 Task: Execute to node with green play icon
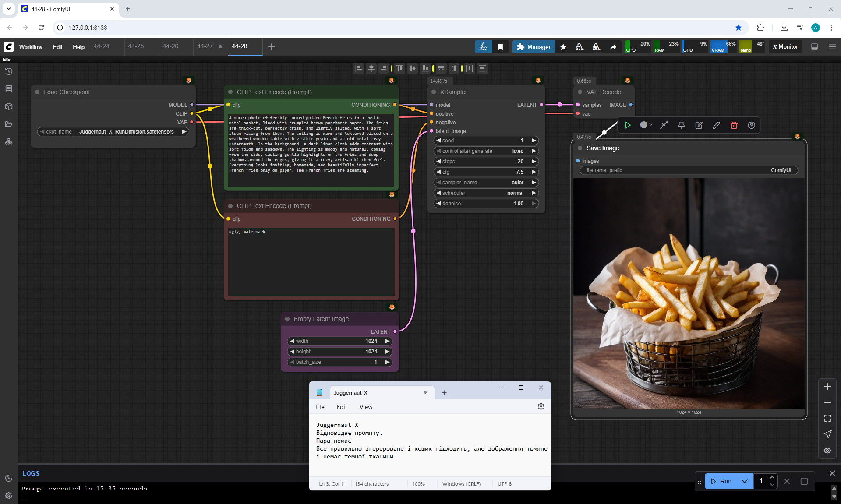tap(627, 125)
